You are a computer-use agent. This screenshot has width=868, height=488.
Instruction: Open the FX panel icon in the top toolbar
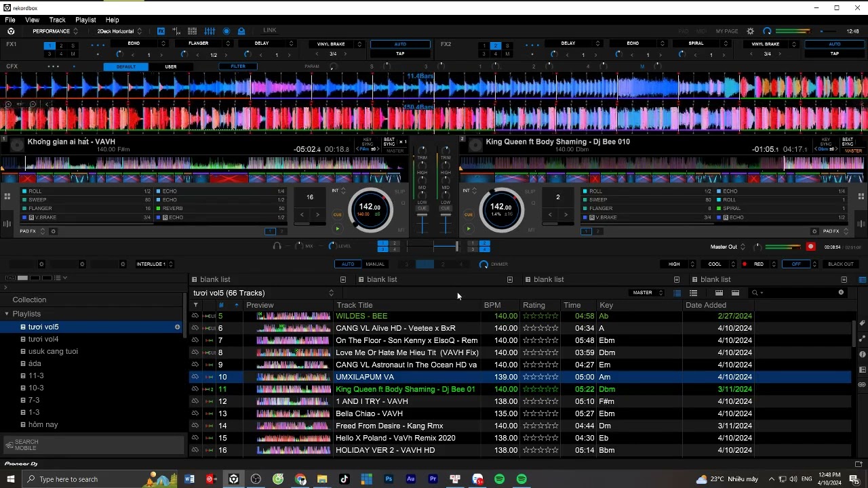click(x=161, y=31)
